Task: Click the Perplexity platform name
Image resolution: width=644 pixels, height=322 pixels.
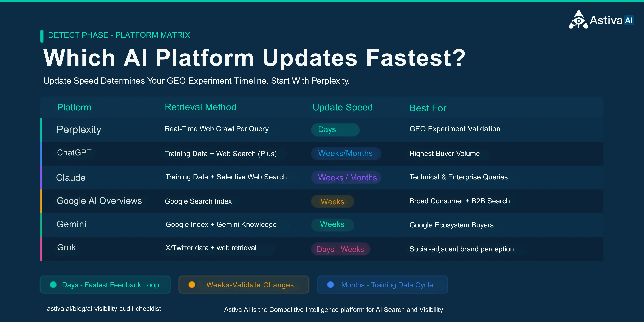Action: [x=79, y=129]
